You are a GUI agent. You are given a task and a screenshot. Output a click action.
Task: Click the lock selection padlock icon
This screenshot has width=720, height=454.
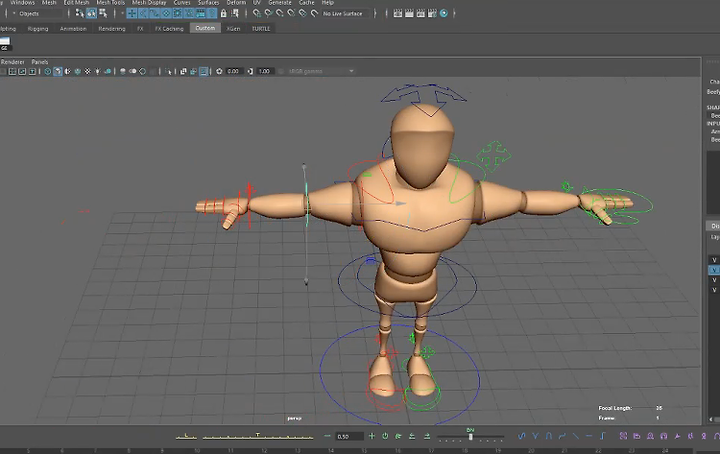pyautogui.click(x=224, y=13)
